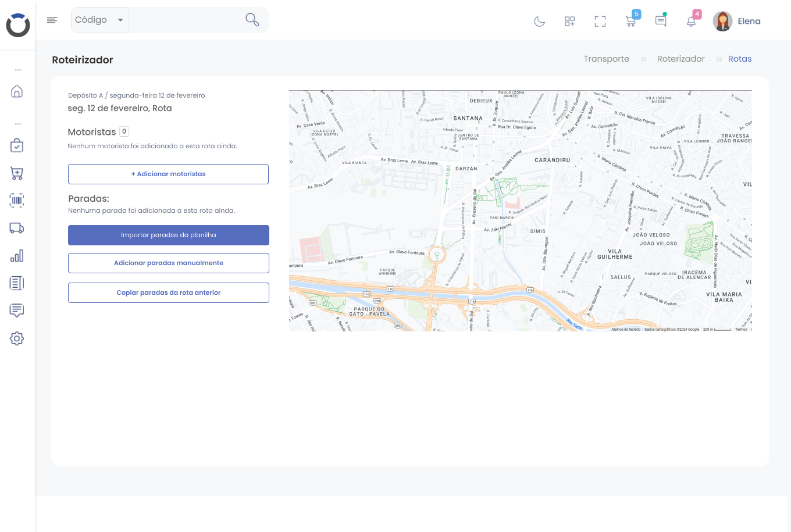
Task: Click PARQUE DO GATO - FAVELA map label
Action: pos(369,312)
